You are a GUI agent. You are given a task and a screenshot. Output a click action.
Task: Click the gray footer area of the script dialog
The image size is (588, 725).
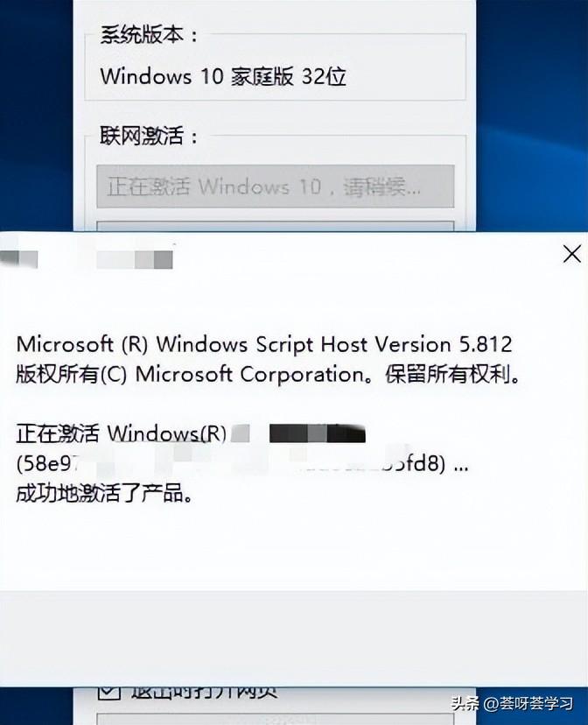[x=294, y=638]
